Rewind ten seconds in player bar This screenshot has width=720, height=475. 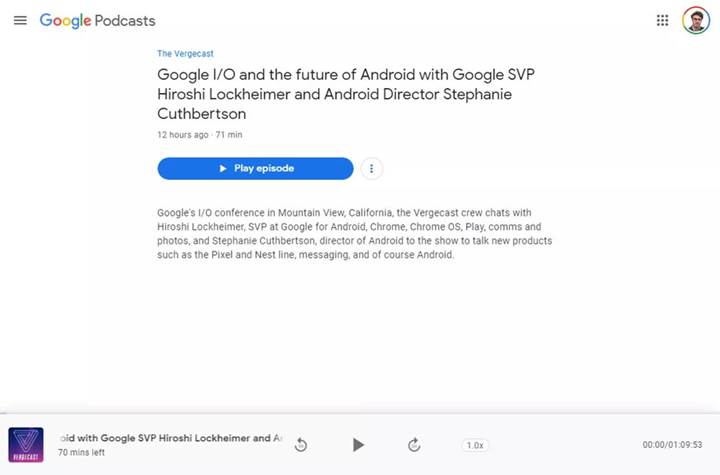click(x=301, y=445)
